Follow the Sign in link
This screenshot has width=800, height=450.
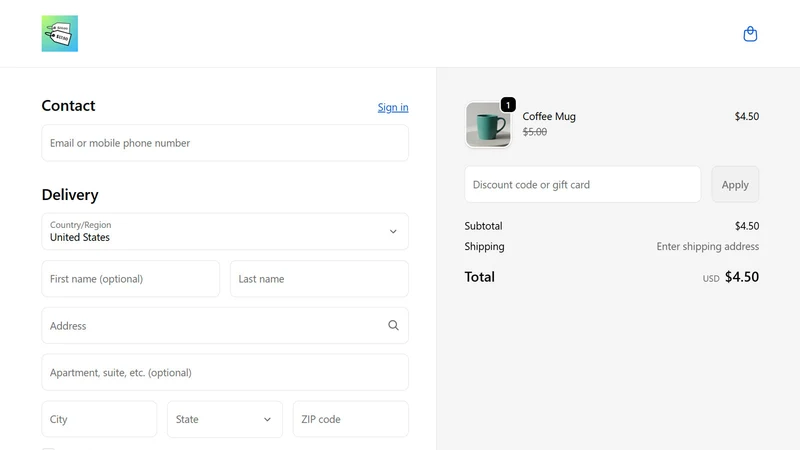coord(393,107)
